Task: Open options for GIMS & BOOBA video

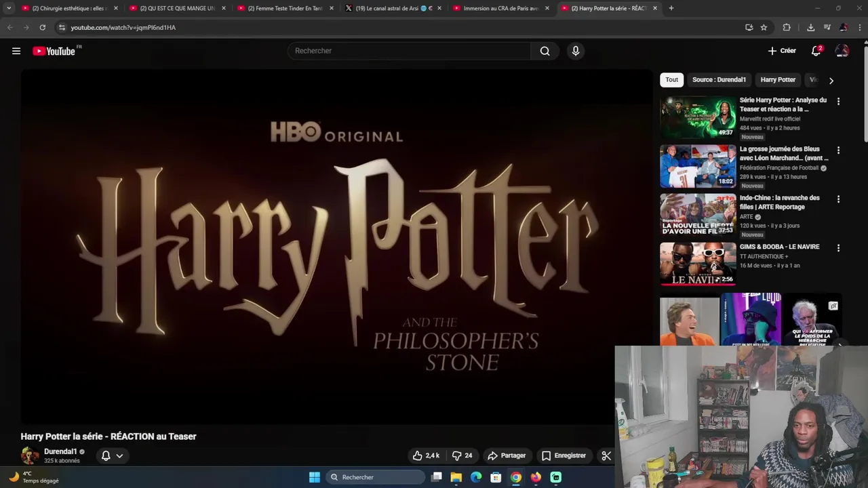Action: 838,248
